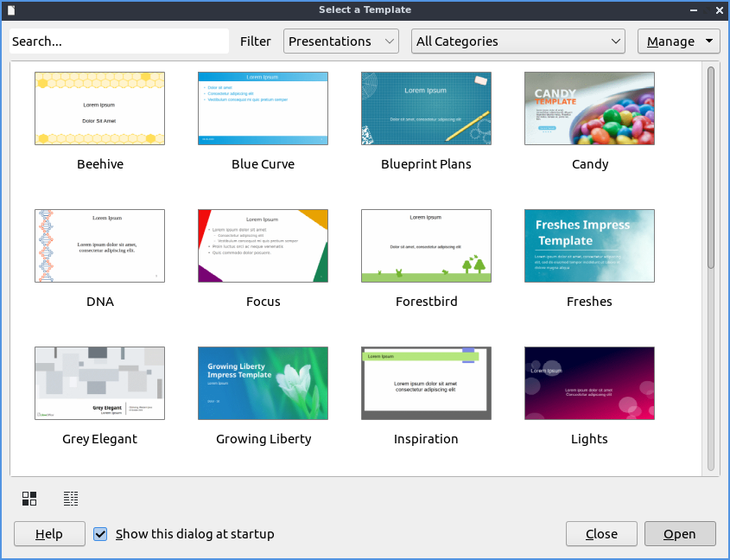Pick the Forestbird template
The image size is (730, 560).
(x=426, y=245)
